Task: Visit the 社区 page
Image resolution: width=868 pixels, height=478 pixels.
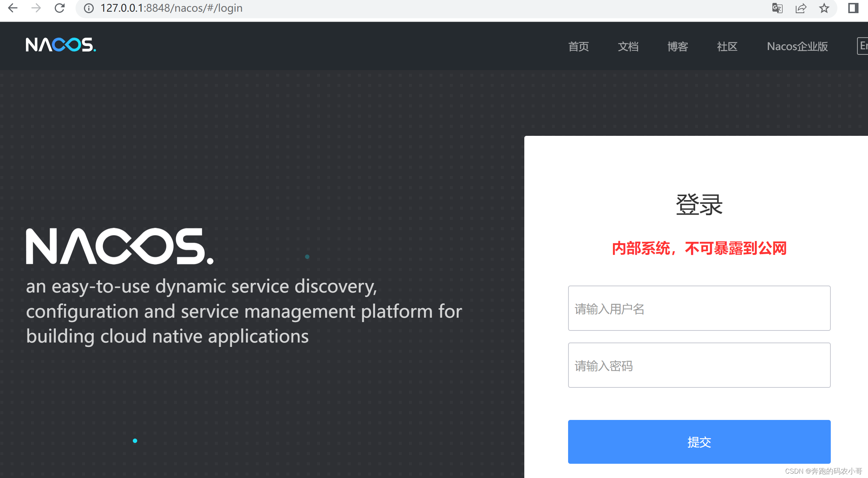Action: [727, 47]
